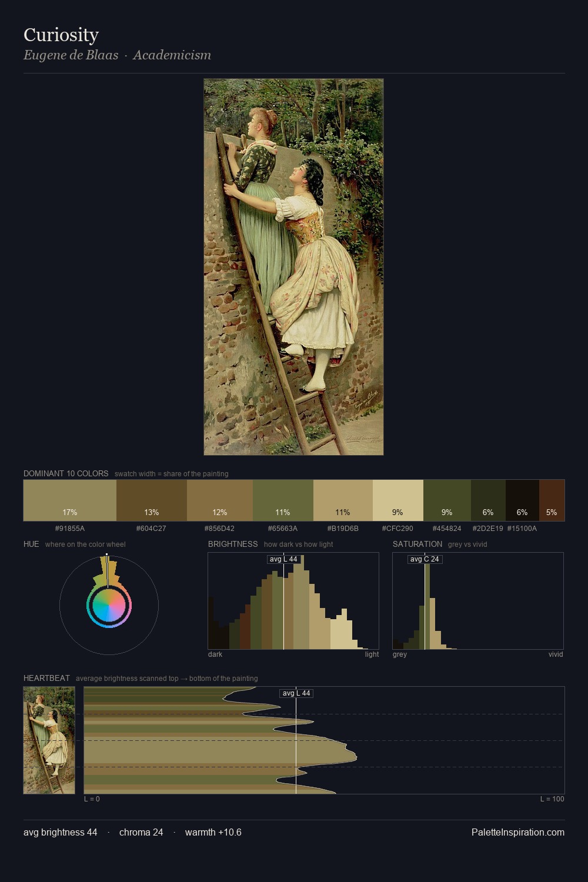The image size is (588, 882).
Task: Click the hue spike above the color wheel
Action: point(107,570)
